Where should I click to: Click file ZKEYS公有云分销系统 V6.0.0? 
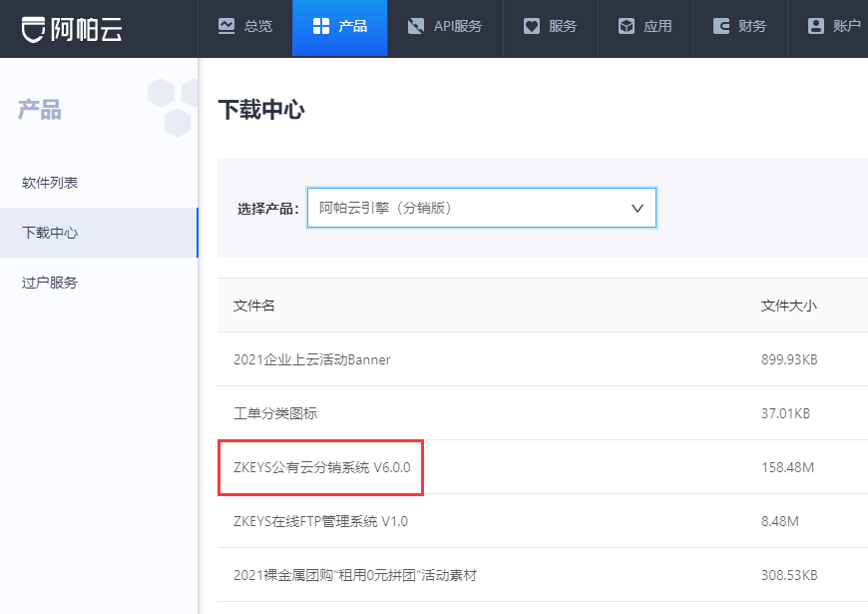tap(321, 467)
